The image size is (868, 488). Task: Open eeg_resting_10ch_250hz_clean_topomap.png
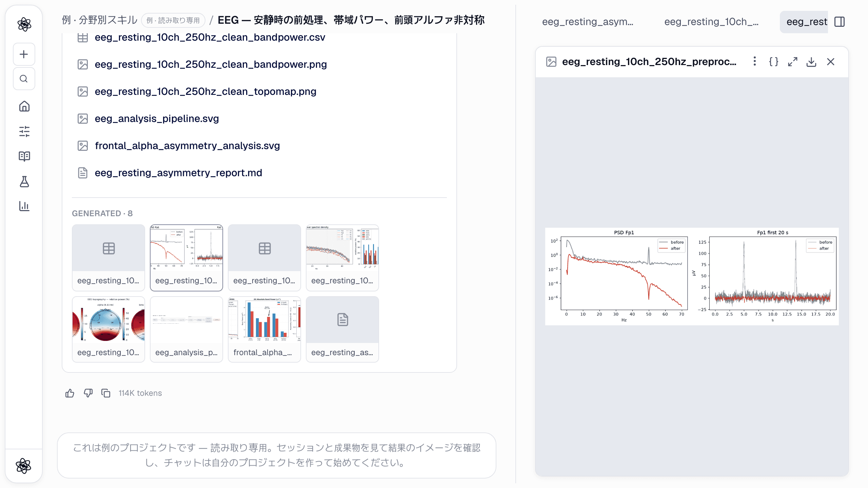pos(205,91)
